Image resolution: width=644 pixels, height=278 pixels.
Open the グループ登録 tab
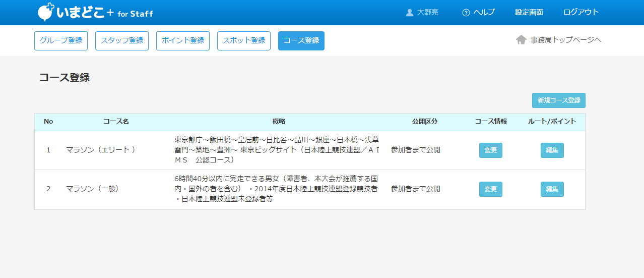click(61, 41)
